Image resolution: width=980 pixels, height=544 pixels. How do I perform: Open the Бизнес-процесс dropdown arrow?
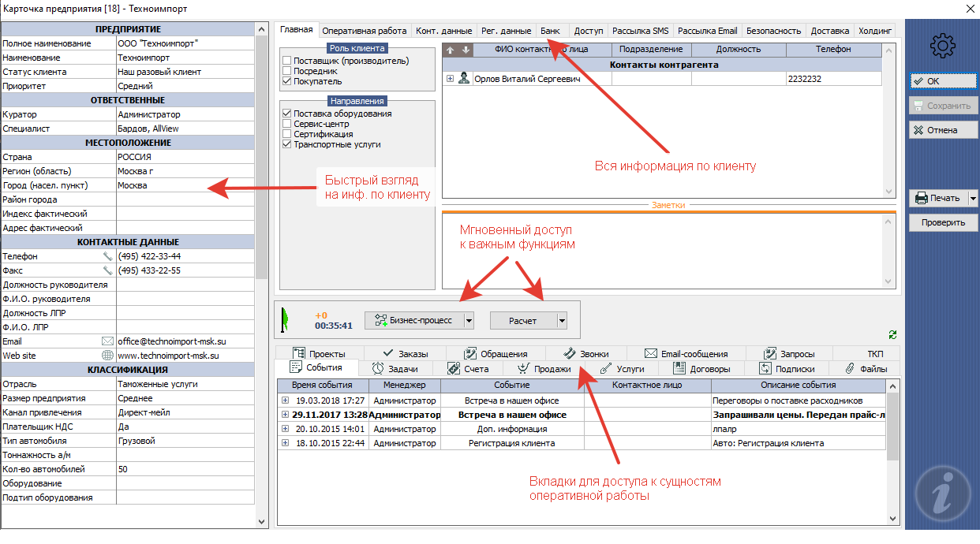pyautogui.click(x=468, y=320)
